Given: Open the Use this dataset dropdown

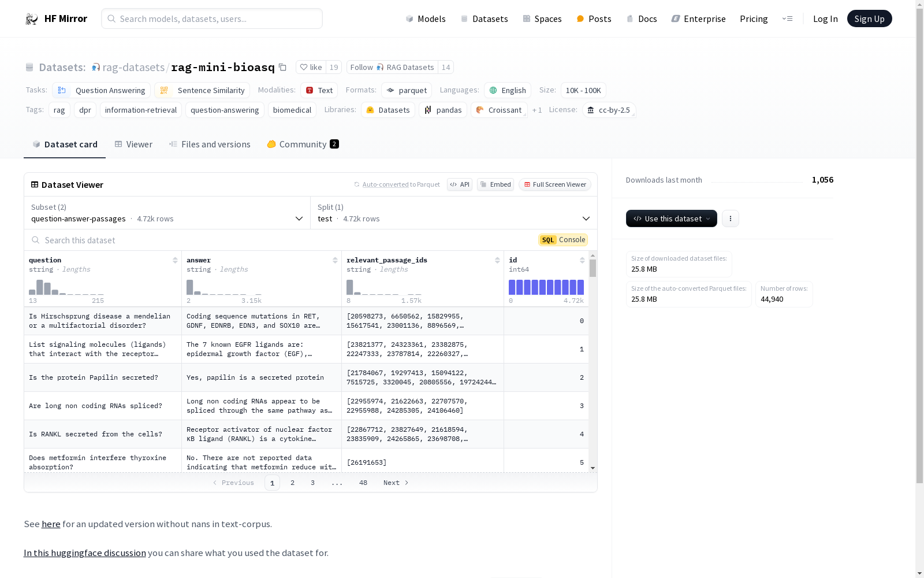Looking at the screenshot, I should coord(672,218).
